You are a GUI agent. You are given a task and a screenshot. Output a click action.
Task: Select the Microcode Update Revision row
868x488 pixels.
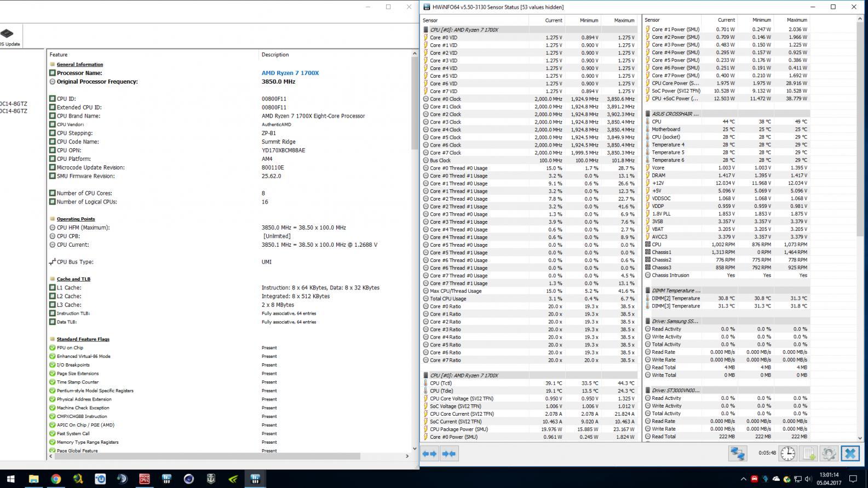click(229, 167)
